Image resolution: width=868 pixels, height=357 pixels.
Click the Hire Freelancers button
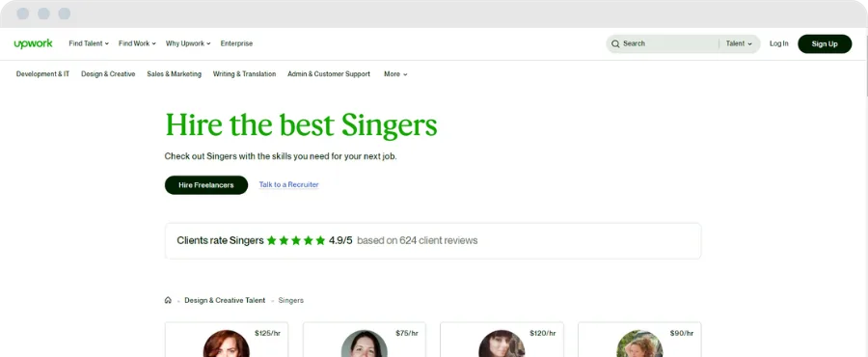pos(206,185)
